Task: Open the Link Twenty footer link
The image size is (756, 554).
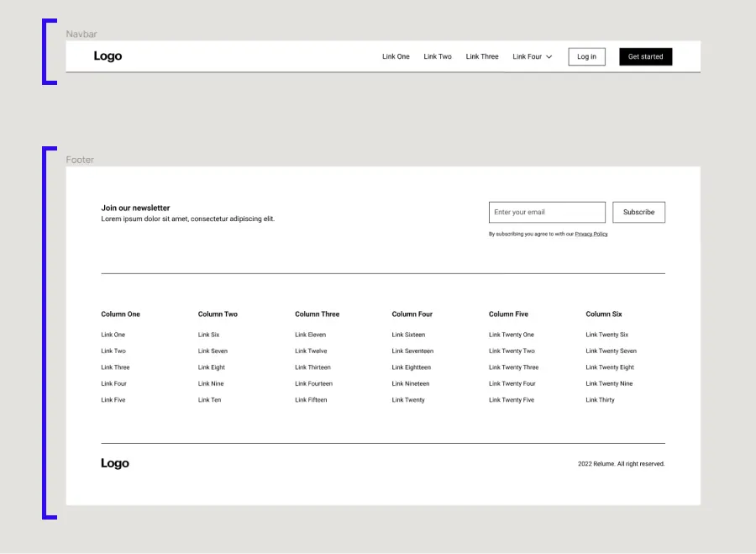Action: pos(408,400)
